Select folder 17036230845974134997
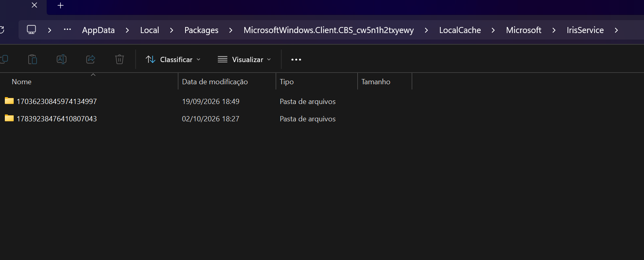Image resolution: width=644 pixels, height=260 pixels. pos(57,102)
